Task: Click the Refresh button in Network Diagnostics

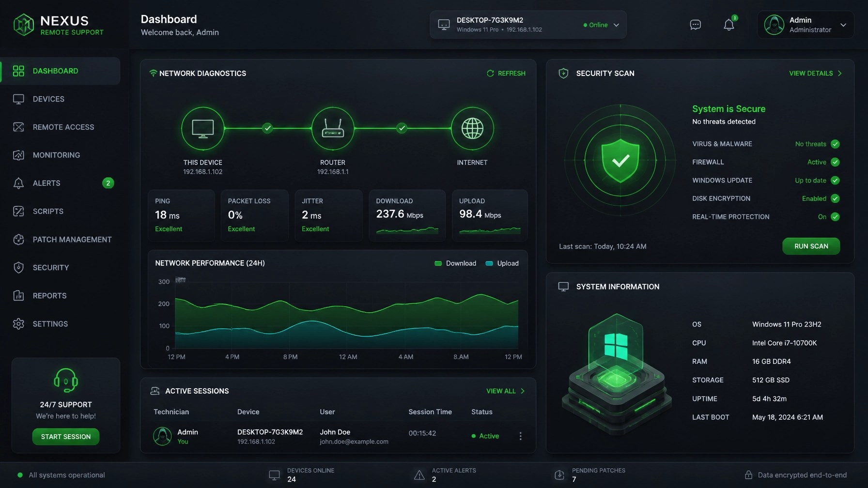Action: point(506,73)
